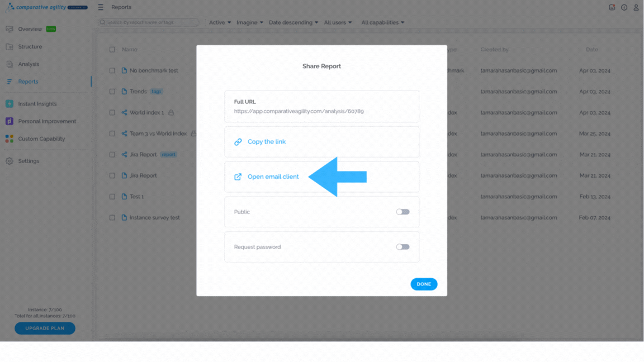
Task: Click the World index 1 share icon
Action: click(x=124, y=112)
